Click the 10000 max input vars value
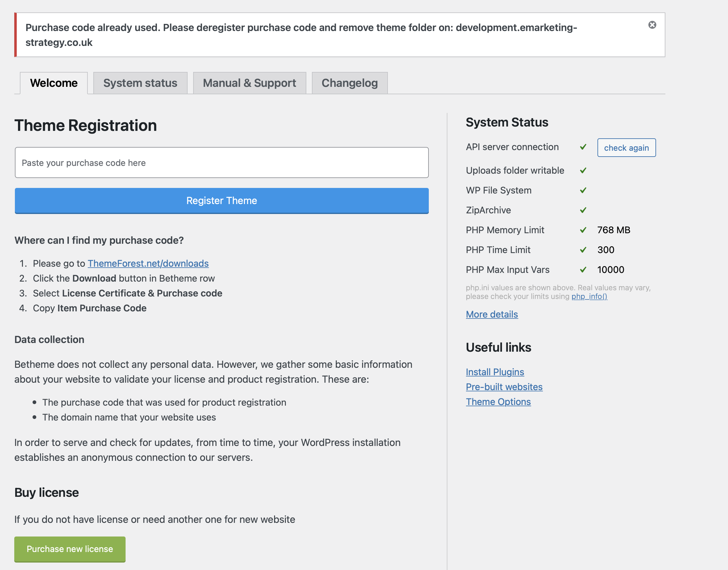The height and width of the screenshot is (570, 728). [x=610, y=269]
